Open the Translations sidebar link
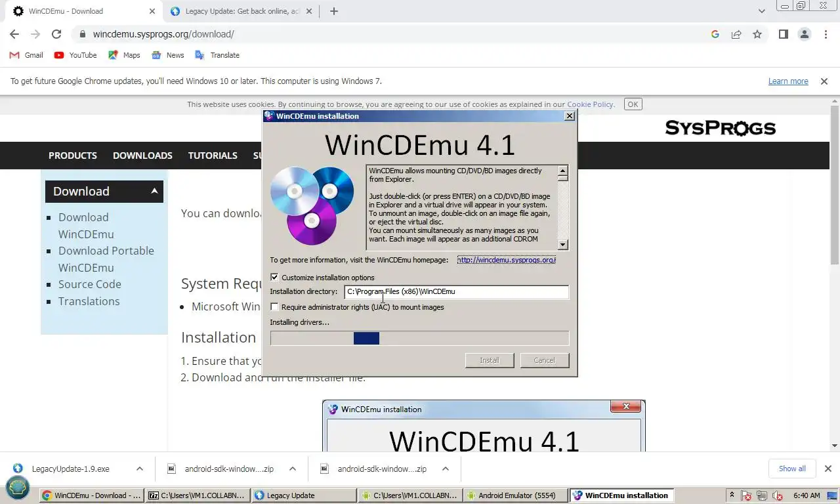Viewport: 840px width, 504px height. coord(89,301)
